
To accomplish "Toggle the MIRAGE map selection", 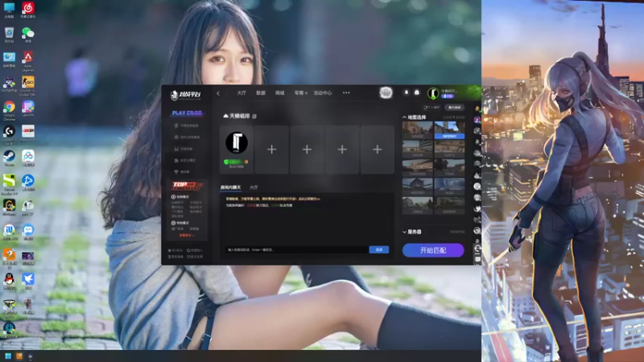I will 417,130.
